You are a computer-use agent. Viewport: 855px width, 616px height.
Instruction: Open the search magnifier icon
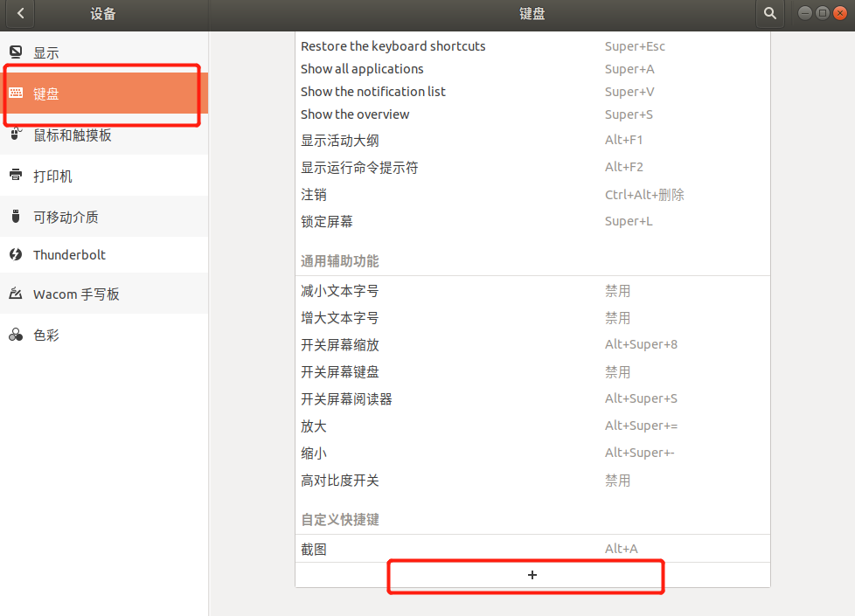[x=770, y=13]
